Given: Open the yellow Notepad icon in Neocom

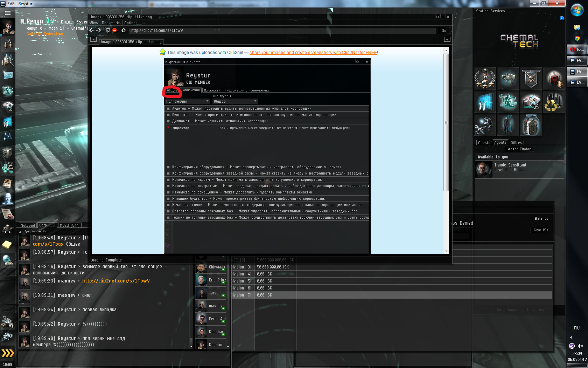Looking at the screenshot, I should [x=8, y=245].
